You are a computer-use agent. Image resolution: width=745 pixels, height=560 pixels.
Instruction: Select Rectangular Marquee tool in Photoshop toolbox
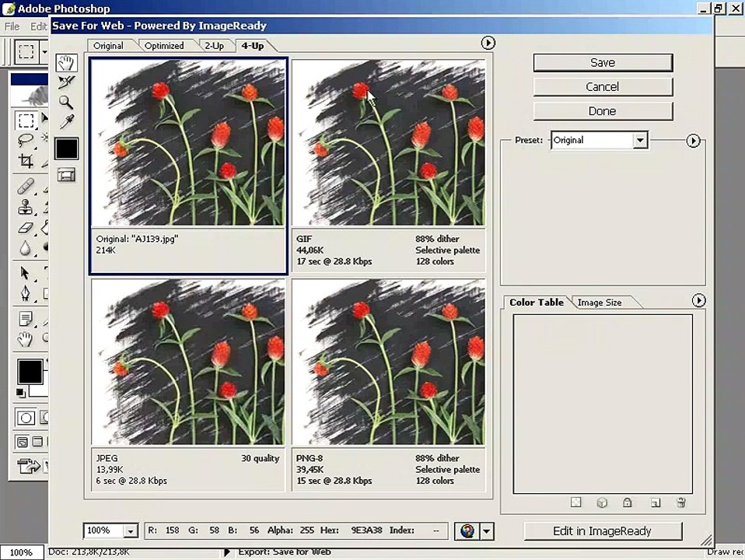tap(26, 121)
